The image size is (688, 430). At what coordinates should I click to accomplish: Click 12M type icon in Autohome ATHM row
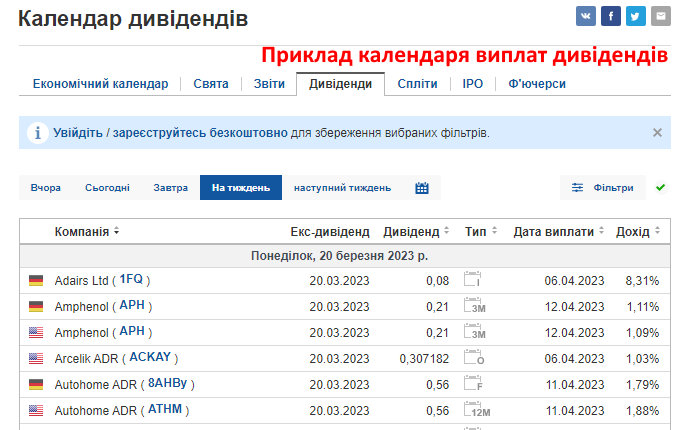click(x=477, y=409)
